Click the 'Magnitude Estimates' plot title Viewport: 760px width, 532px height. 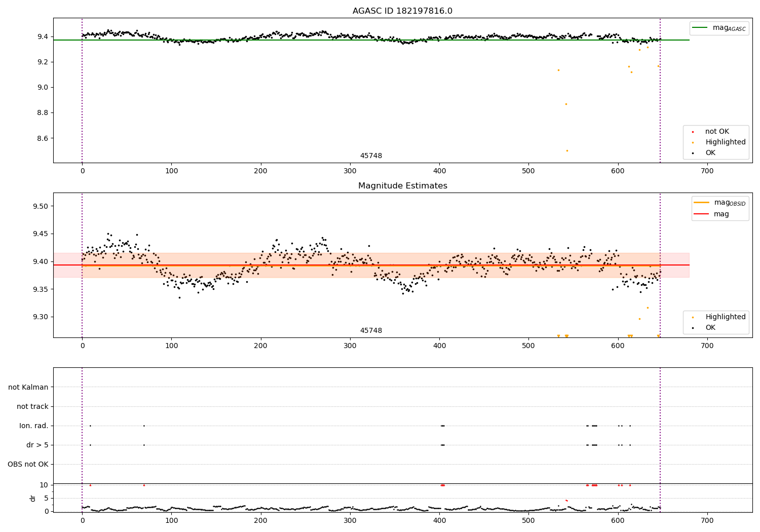[402, 186]
